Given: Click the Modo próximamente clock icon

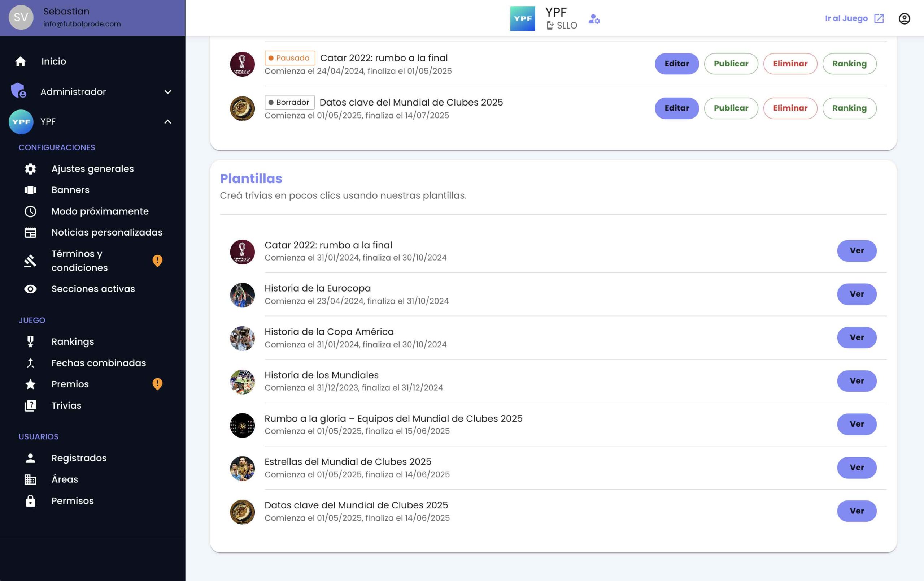Looking at the screenshot, I should pos(30,211).
